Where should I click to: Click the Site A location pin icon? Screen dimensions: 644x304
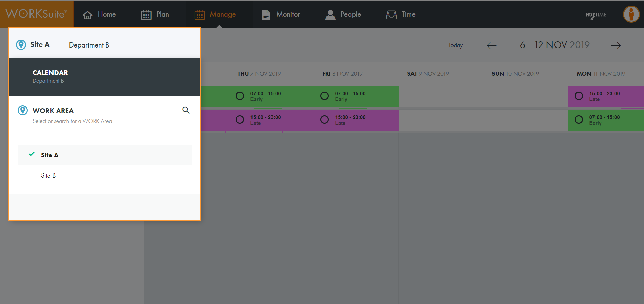tap(21, 45)
